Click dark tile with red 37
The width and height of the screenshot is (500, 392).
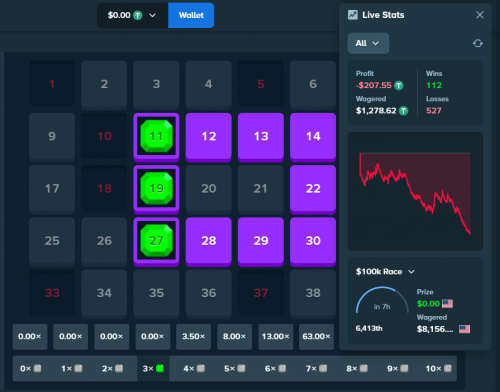pos(261,293)
